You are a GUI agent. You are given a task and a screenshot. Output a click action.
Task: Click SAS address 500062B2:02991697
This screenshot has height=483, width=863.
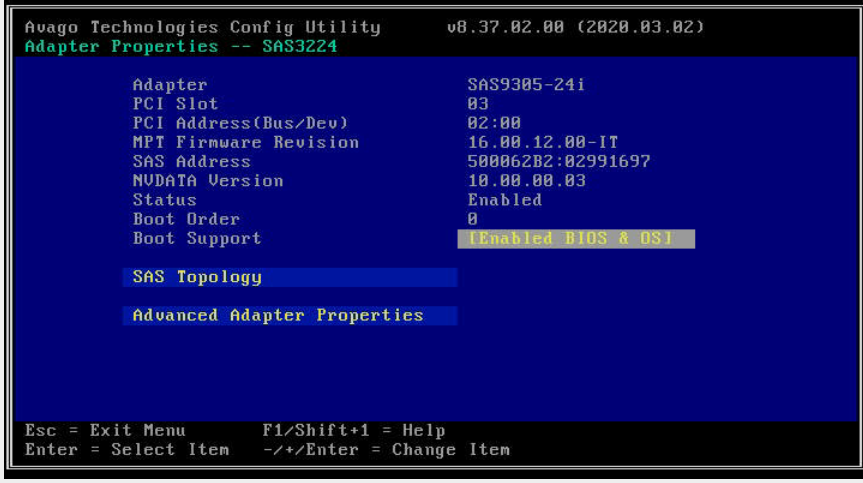coord(559,162)
